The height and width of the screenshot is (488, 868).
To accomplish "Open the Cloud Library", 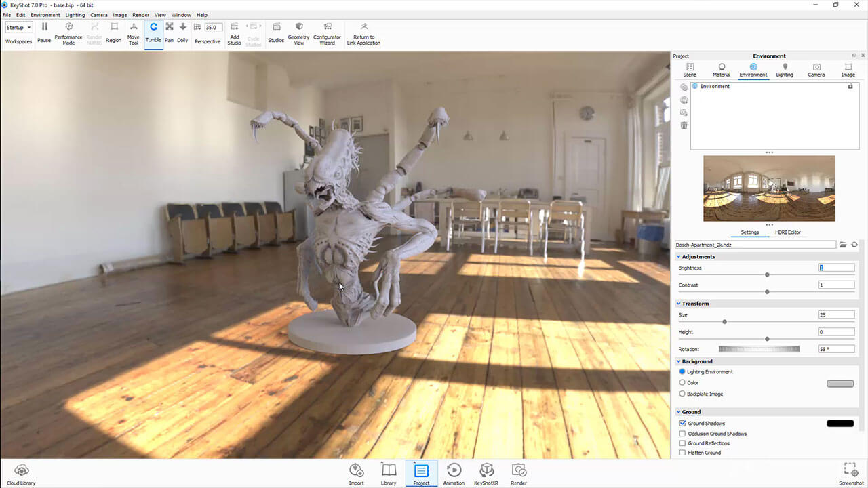I will (21, 470).
